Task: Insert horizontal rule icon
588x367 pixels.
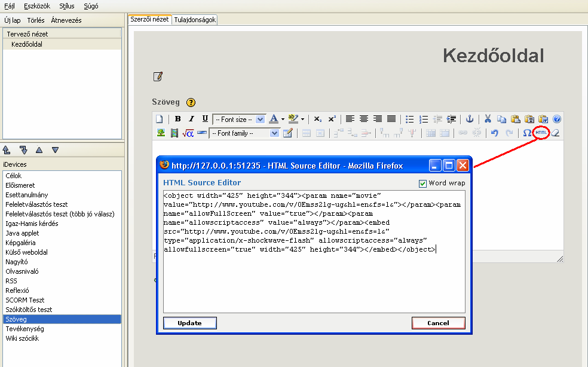Action: click(x=202, y=133)
